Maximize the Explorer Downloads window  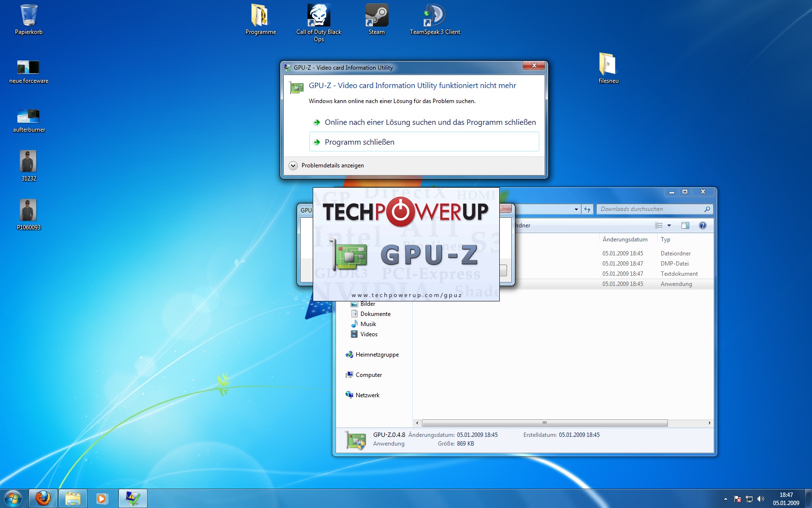[684, 192]
